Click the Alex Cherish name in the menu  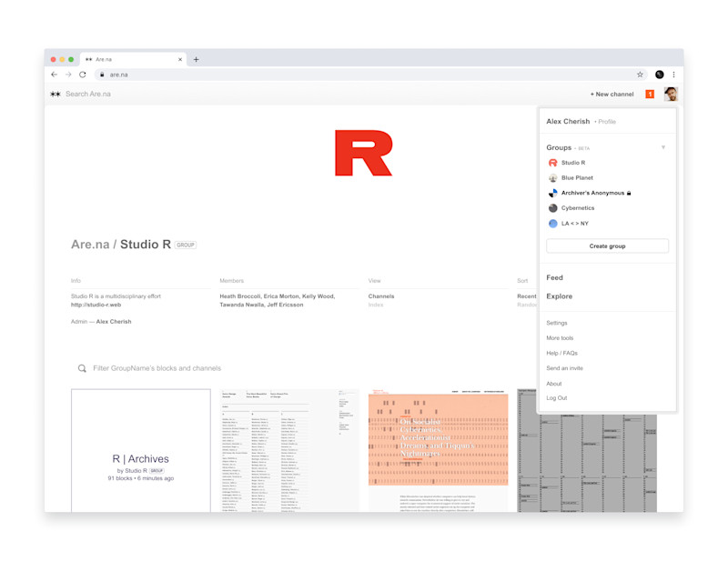[568, 121]
